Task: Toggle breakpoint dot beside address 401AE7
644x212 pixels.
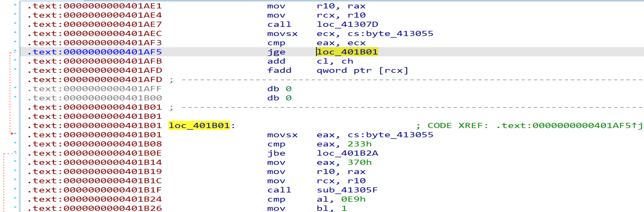Action: [x=15, y=23]
